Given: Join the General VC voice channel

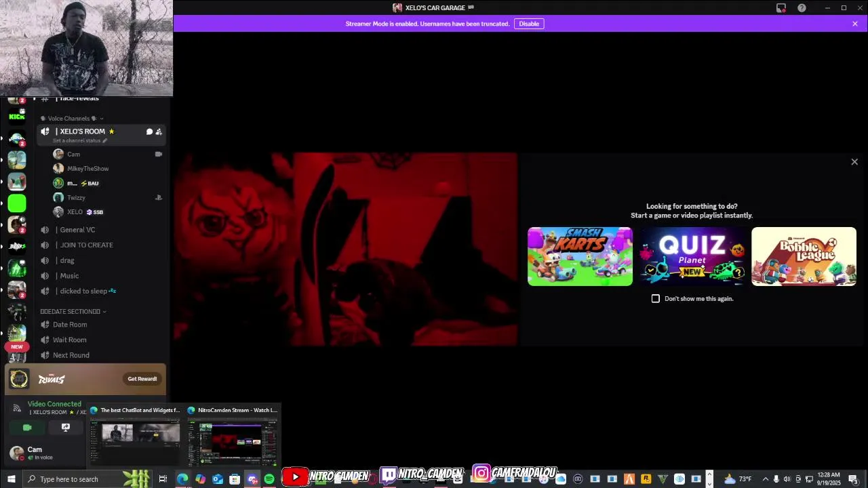Looking at the screenshot, I should [x=101, y=230].
